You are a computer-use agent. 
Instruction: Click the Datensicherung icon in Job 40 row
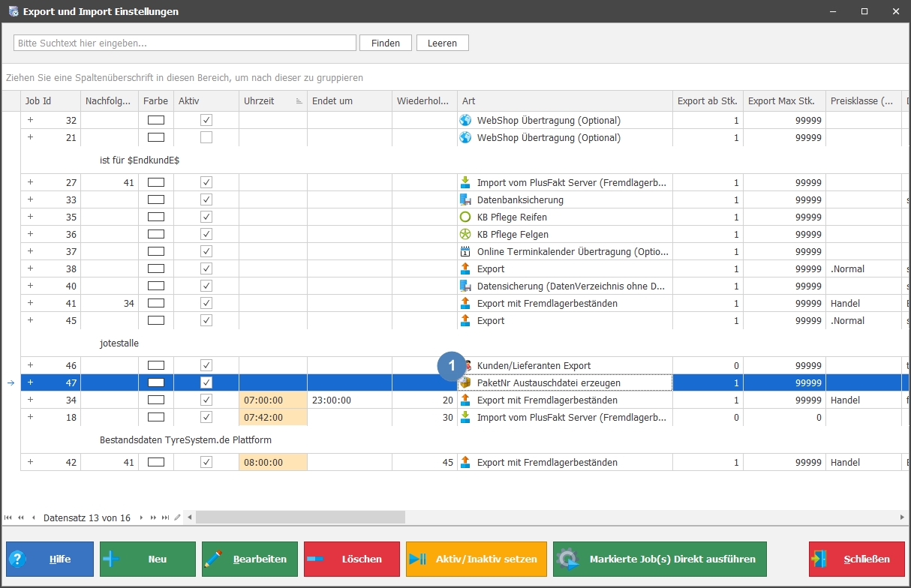(465, 286)
